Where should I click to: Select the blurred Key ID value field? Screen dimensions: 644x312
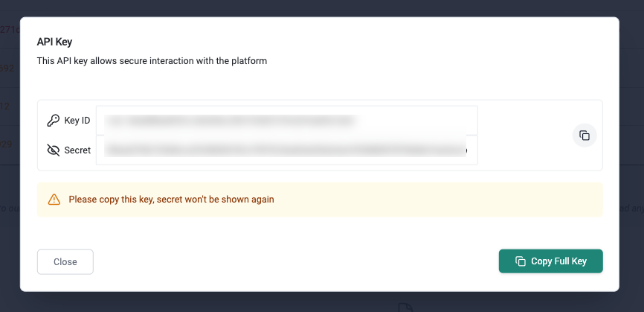[287, 121]
